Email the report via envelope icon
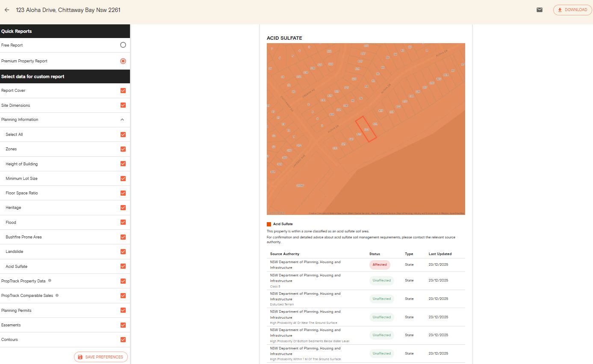This screenshot has width=593, height=364. pos(540,10)
